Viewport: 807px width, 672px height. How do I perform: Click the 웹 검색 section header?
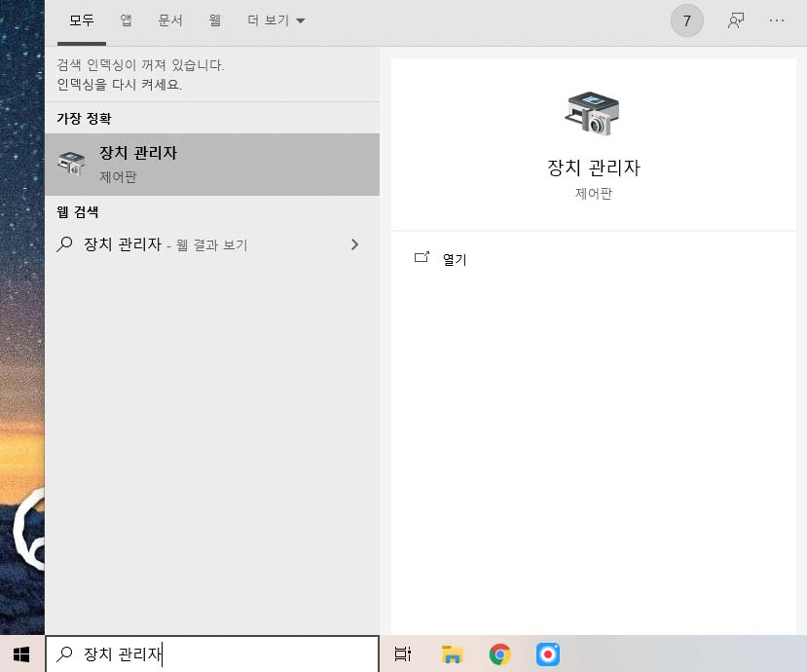click(x=78, y=211)
